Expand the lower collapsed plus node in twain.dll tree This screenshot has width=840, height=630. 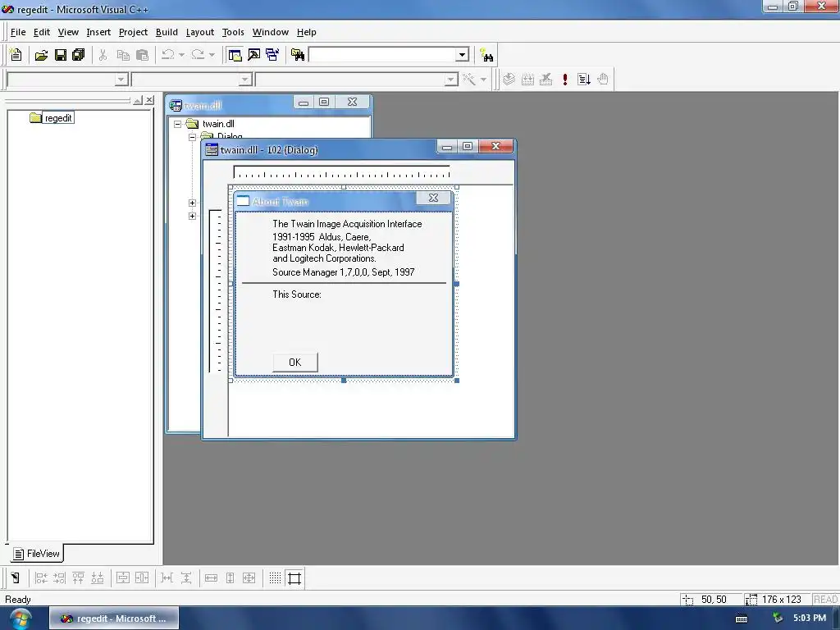point(192,216)
